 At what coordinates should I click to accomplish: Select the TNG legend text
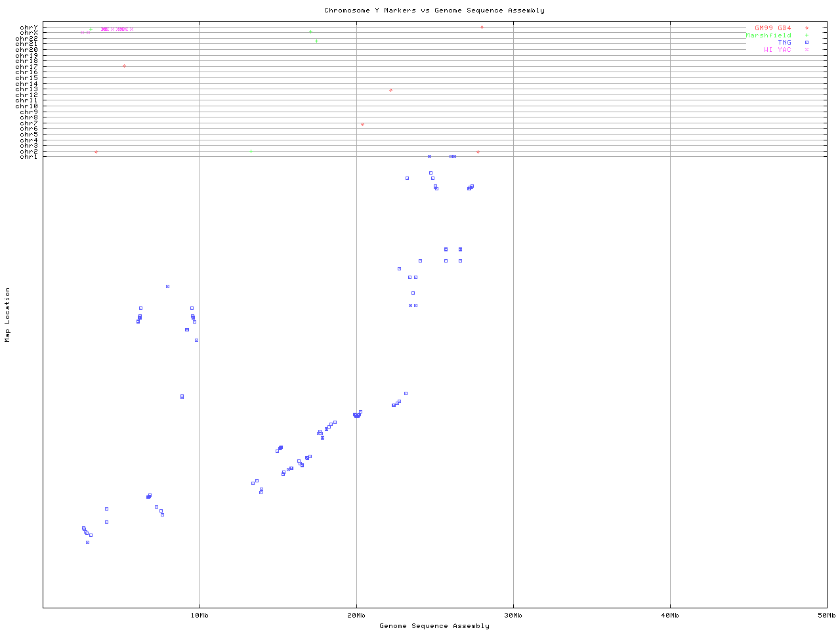[784, 43]
